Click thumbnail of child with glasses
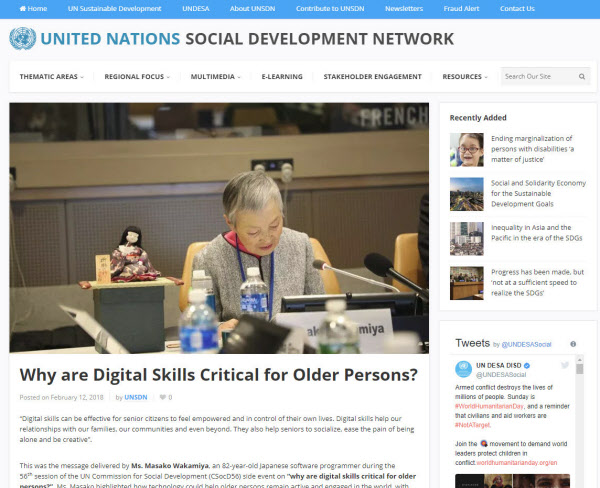The height and width of the screenshot is (488, 600). pyautogui.click(x=466, y=150)
